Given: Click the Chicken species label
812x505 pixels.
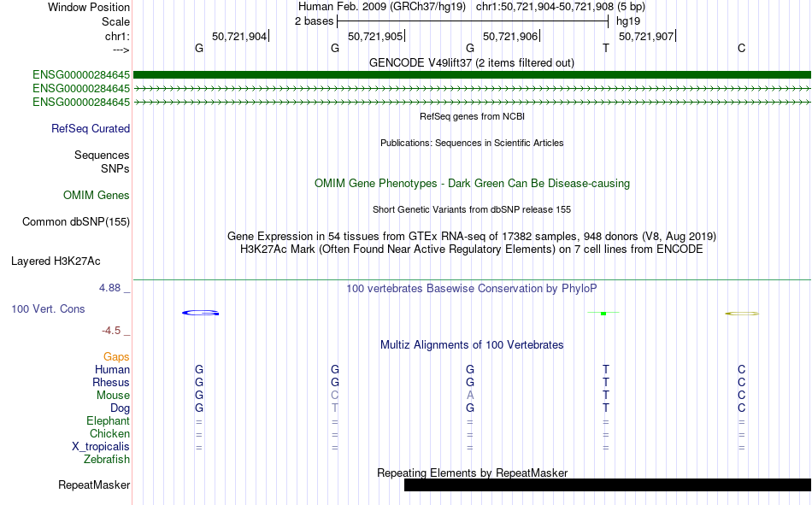Looking at the screenshot, I should point(109,433).
